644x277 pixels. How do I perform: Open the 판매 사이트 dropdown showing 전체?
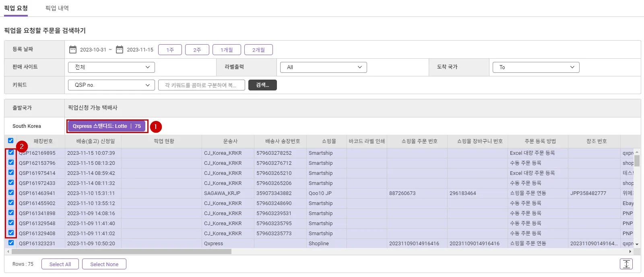[x=111, y=67]
